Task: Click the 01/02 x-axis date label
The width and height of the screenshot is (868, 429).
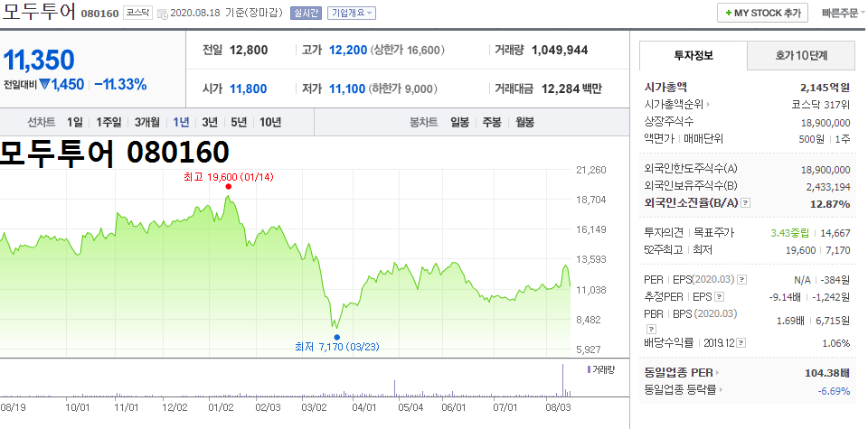Action: [x=221, y=407]
